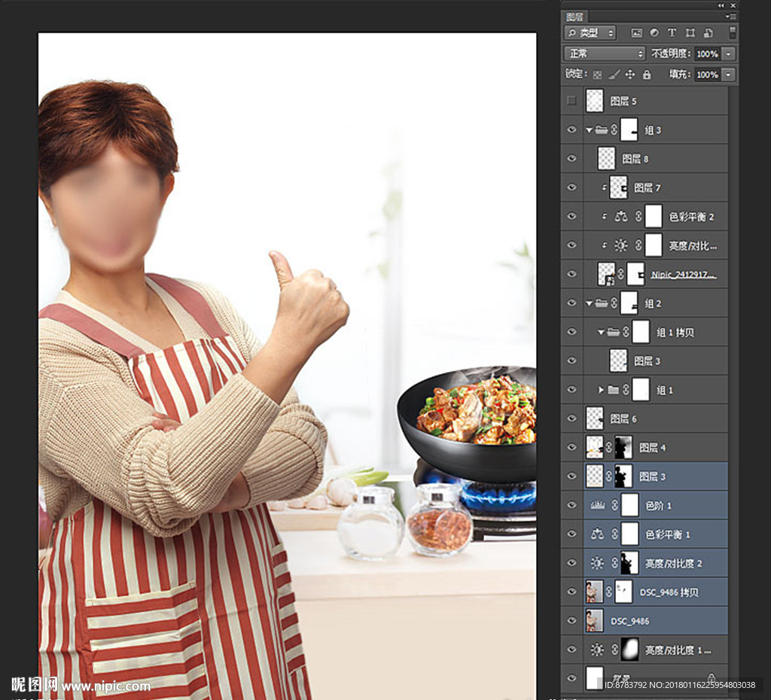Click the lock all padlock icon

point(647,75)
